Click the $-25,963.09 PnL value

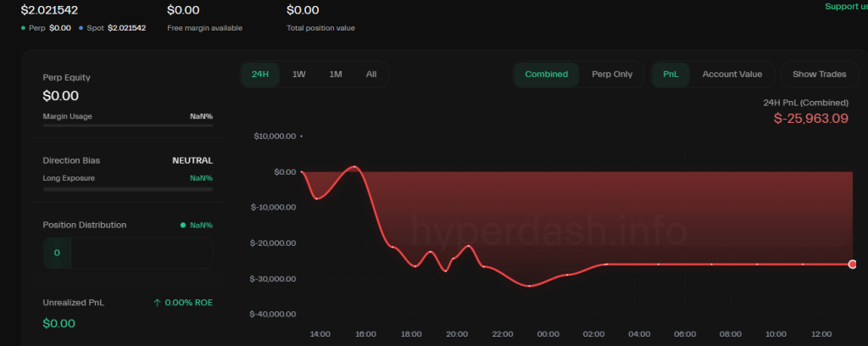click(811, 119)
